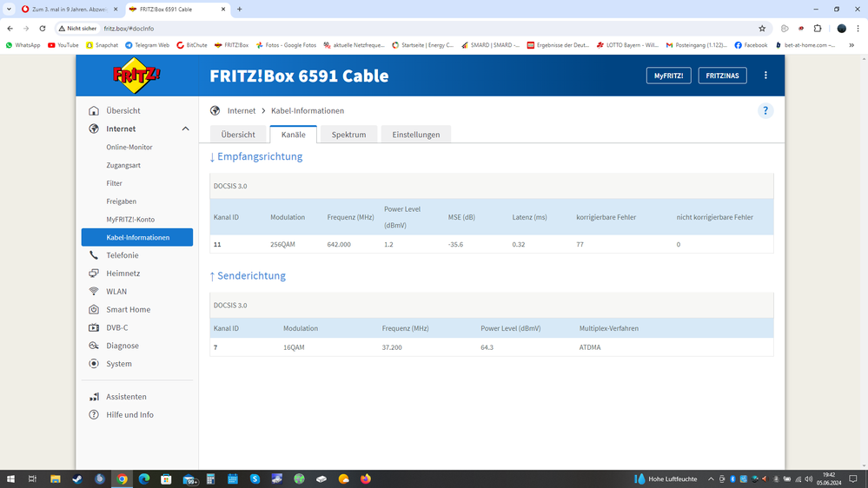This screenshot has height=488, width=868.
Task: Click the blue help question mark icon
Action: tap(765, 110)
